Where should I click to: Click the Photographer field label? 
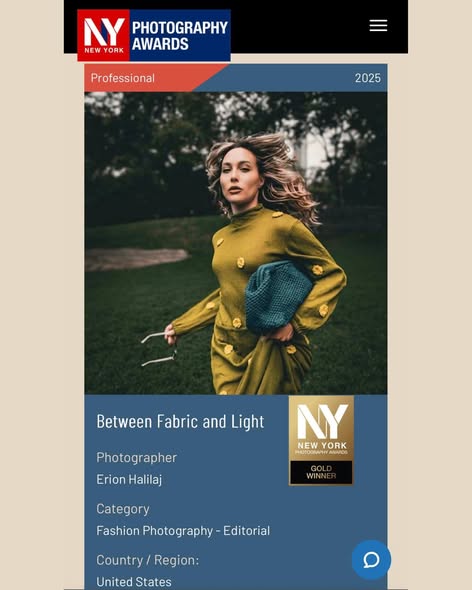(x=137, y=458)
